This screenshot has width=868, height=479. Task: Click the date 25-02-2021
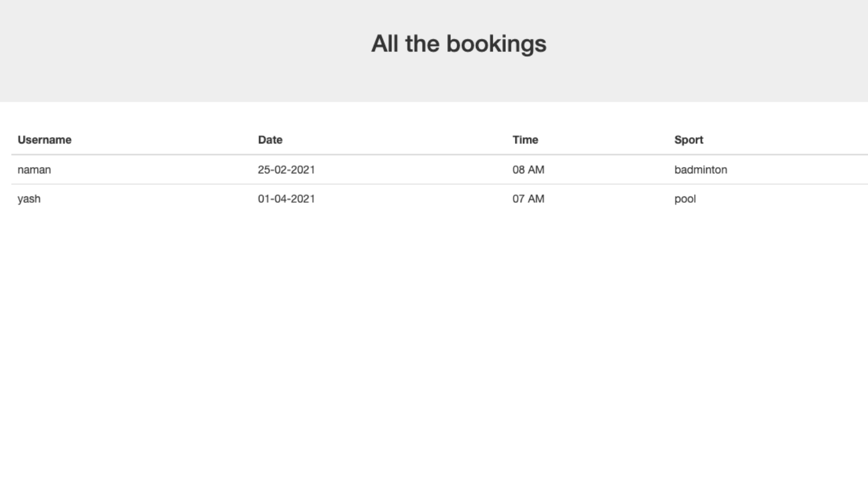tap(286, 170)
